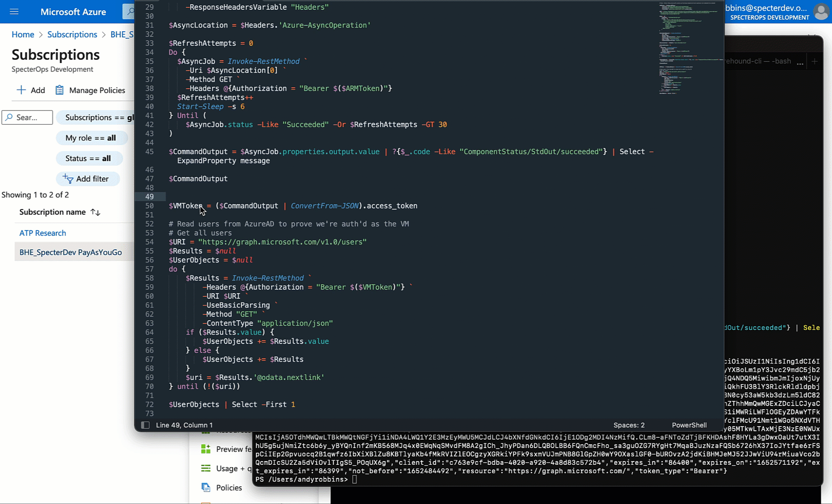Screen dimensions: 832x504
Task: Click the '@odata.nextlink' string on line 69
Action: coord(289,378)
